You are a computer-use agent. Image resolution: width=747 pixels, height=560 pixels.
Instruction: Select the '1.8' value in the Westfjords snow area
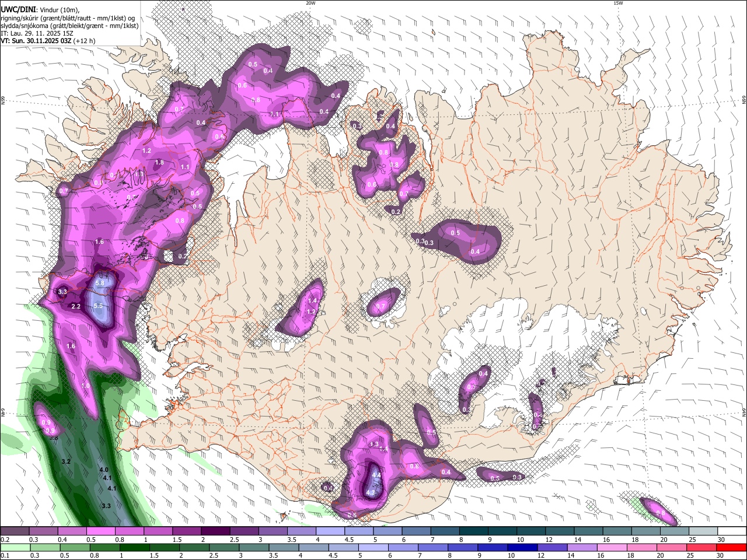(x=159, y=163)
